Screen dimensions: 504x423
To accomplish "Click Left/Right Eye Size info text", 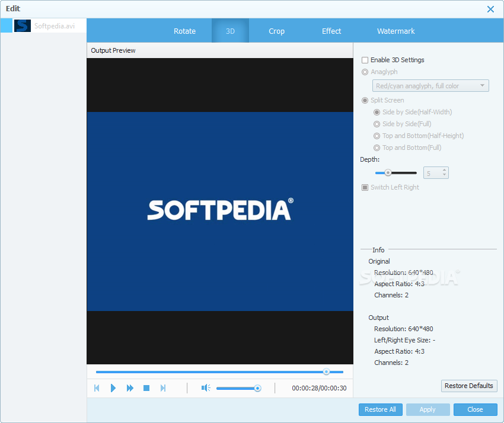I will coord(404,340).
